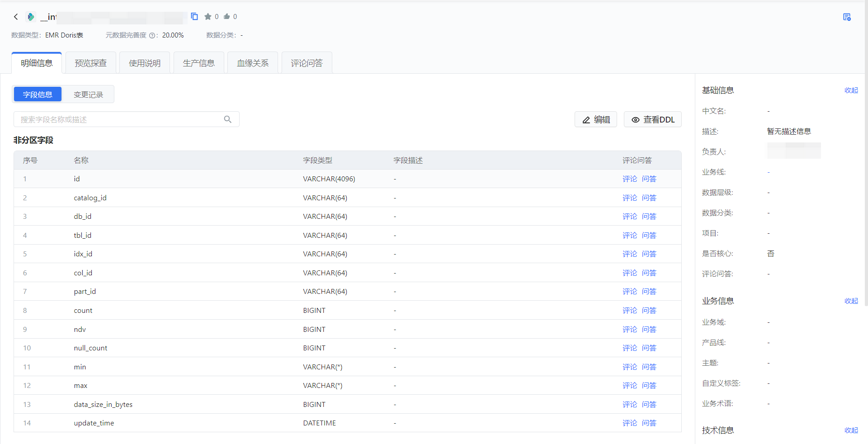Click the 非分区字段 heading
Image resolution: width=868 pixels, height=444 pixels.
pyautogui.click(x=33, y=140)
